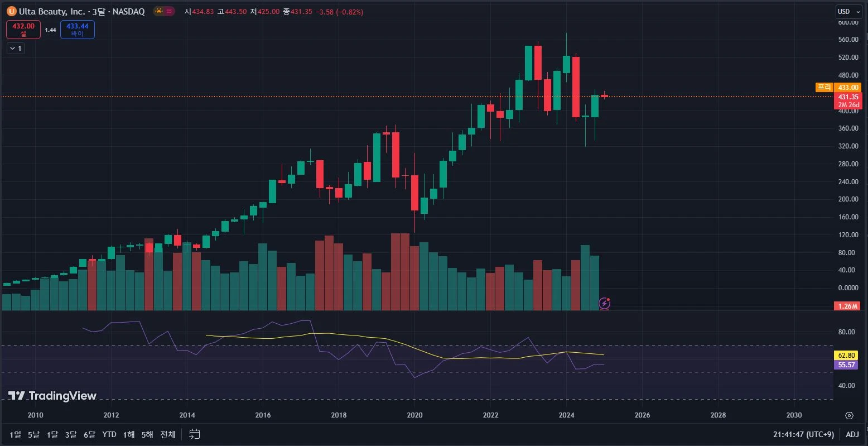Click the 1.44 spread value
This screenshot has width=868, height=446.
[50, 30]
